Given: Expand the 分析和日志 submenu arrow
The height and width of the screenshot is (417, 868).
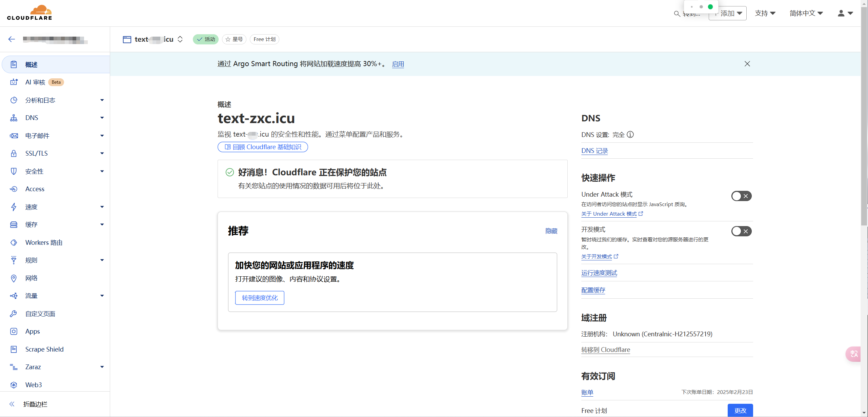Looking at the screenshot, I should tap(102, 100).
